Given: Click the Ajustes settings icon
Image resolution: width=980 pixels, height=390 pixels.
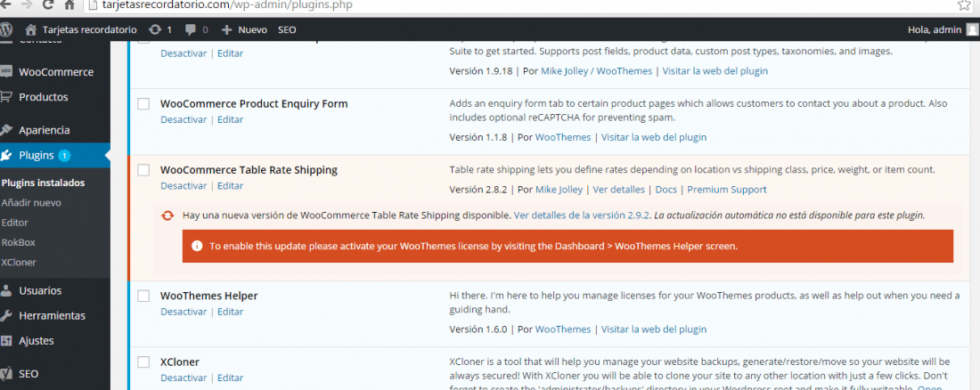Looking at the screenshot, I should (6, 341).
